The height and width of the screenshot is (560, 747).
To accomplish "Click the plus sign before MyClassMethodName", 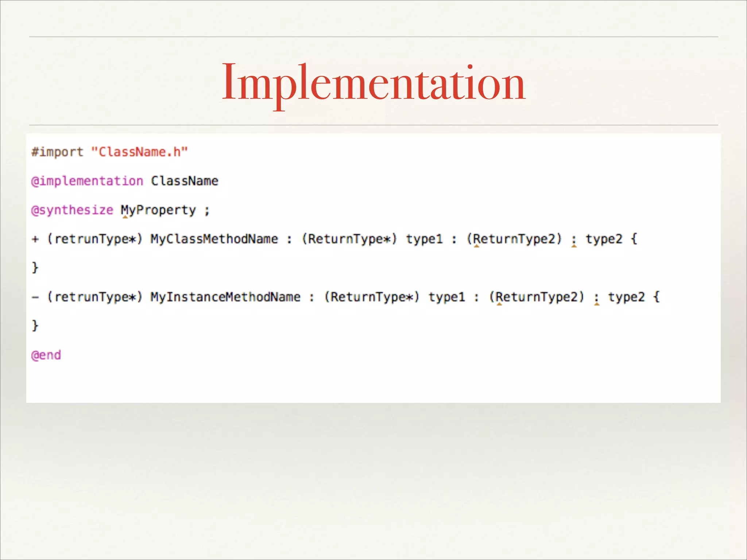I will tap(35, 240).
